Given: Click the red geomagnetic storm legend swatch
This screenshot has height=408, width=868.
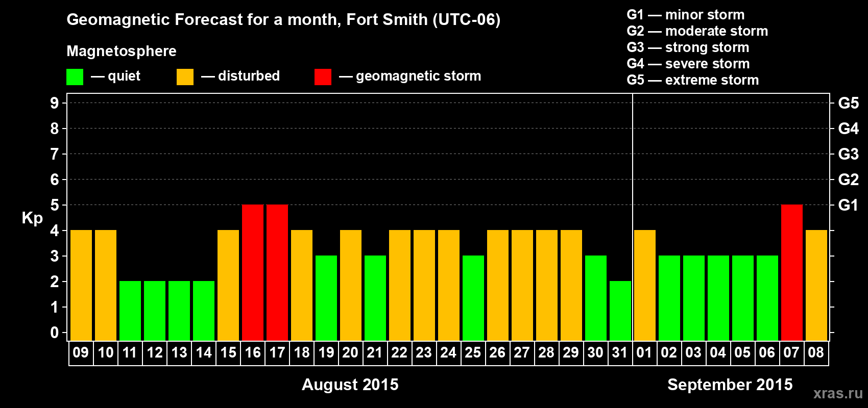Looking at the screenshot, I should tap(323, 77).
